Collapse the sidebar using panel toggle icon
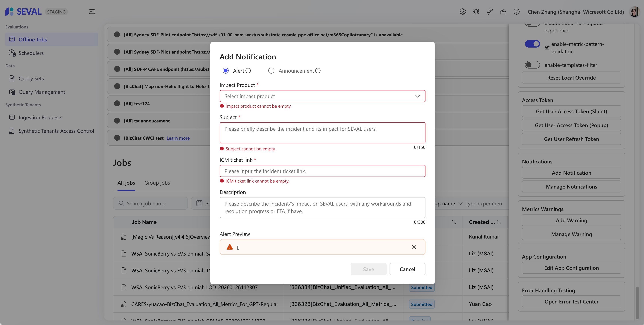 pyautogui.click(x=92, y=12)
